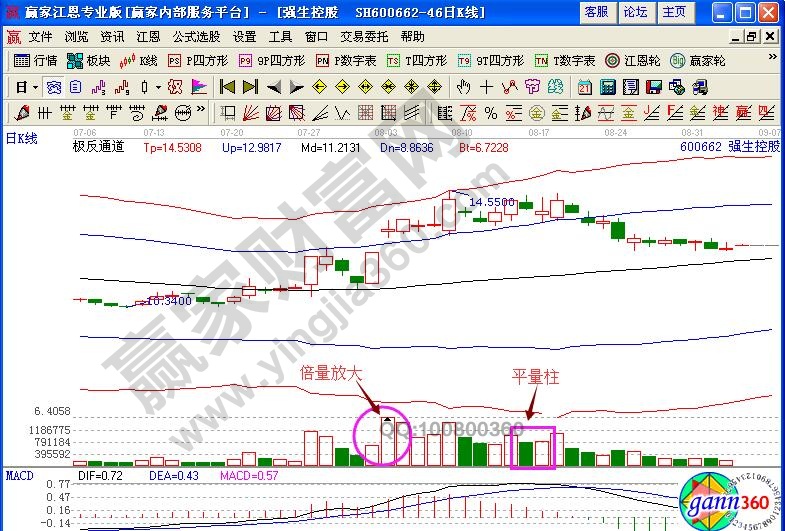The width and height of the screenshot is (785, 531).
Task: Click the 主页 homepage button
Action: 675,12
